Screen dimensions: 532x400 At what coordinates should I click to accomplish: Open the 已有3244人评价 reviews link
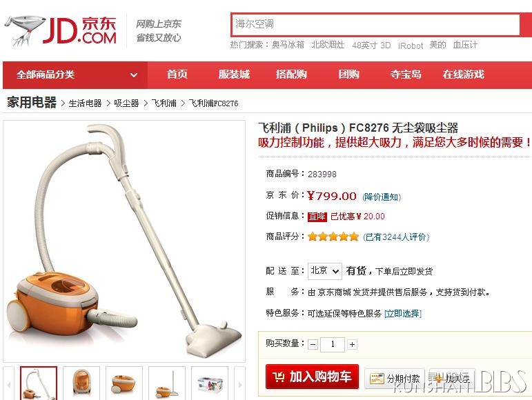(x=396, y=237)
